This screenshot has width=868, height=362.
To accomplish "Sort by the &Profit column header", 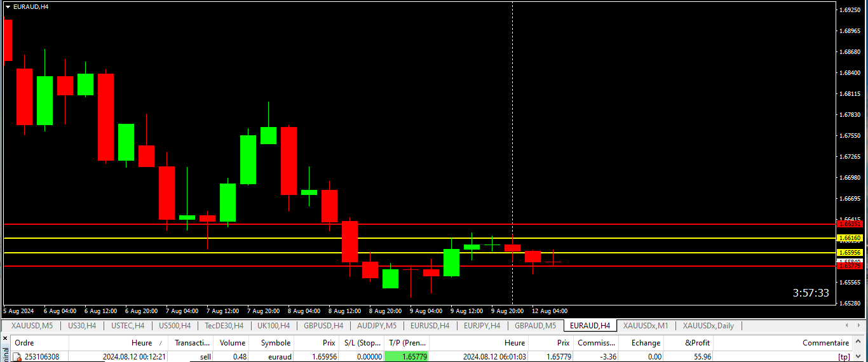I will pyautogui.click(x=697, y=343).
